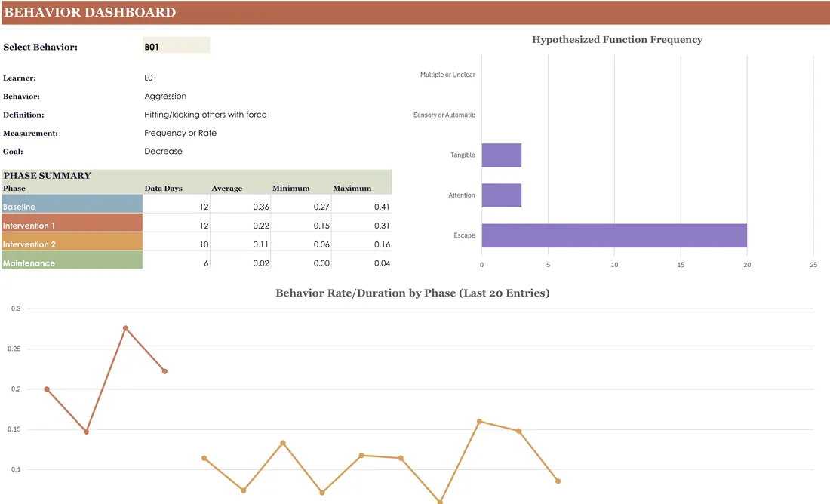The height and width of the screenshot is (504, 830).
Task: Click the Measurement value Frequency or Rate
Action: (180, 133)
